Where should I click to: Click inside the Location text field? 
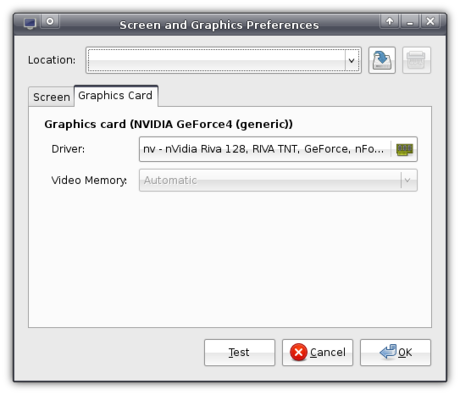coord(217,60)
